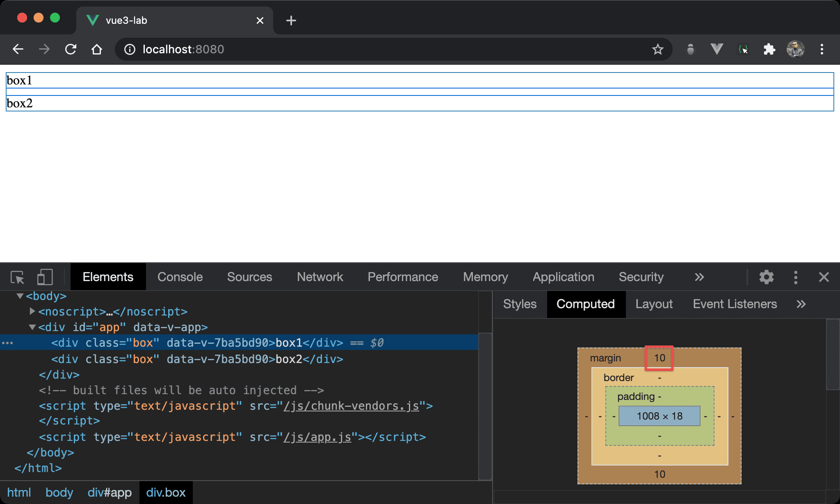Open the Chrome extensions puzzle icon

pos(769,49)
